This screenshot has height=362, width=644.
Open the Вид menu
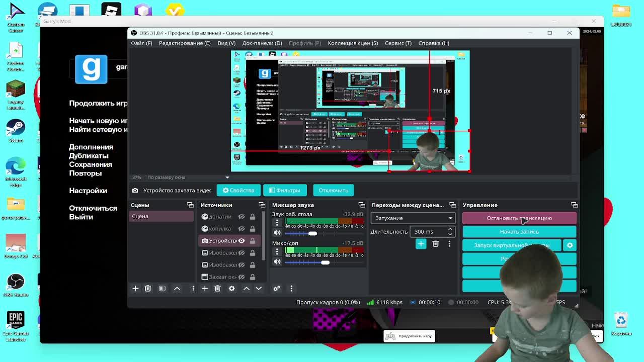tap(226, 43)
